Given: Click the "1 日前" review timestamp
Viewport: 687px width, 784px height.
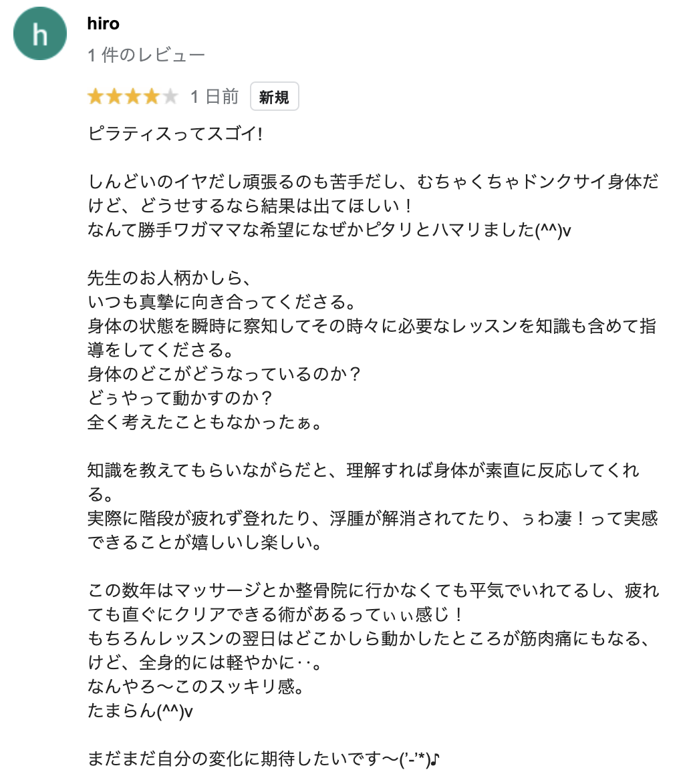Looking at the screenshot, I should click(x=214, y=97).
